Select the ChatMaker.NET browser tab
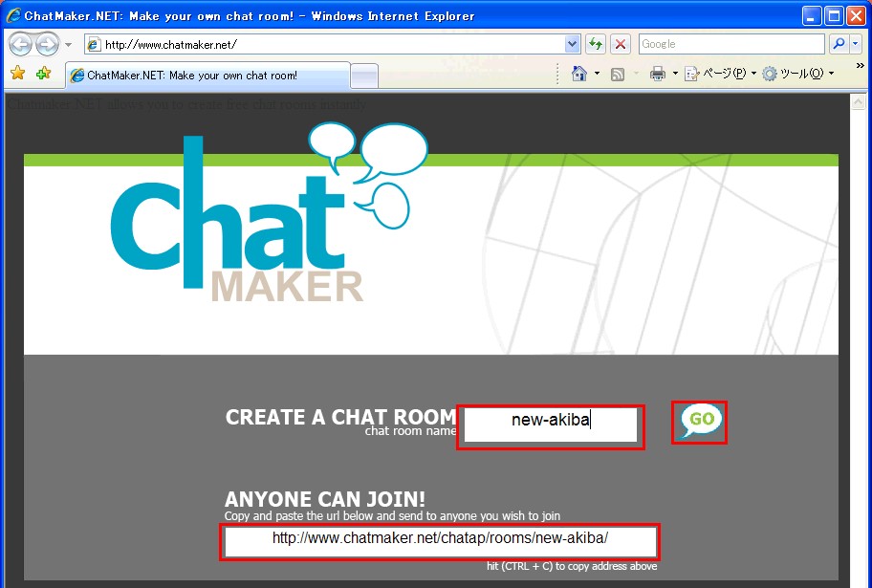Viewport: 872px width, 588px height. pyautogui.click(x=208, y=76)
